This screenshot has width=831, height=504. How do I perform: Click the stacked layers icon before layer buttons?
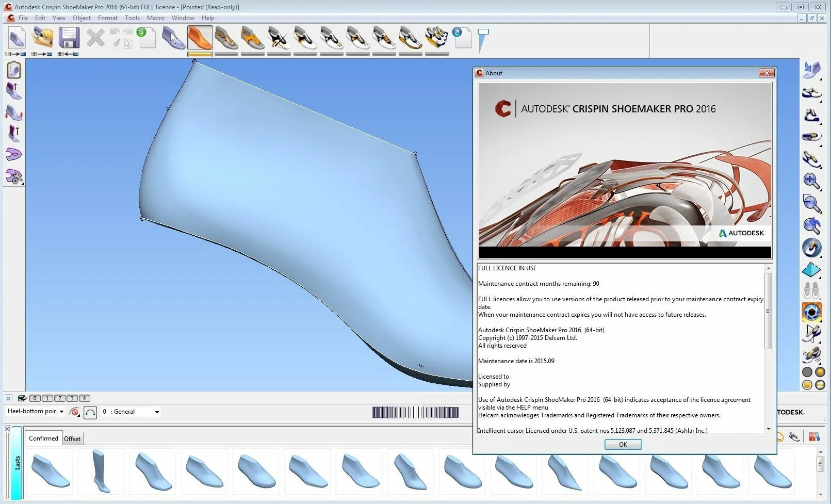coord(22,398)
